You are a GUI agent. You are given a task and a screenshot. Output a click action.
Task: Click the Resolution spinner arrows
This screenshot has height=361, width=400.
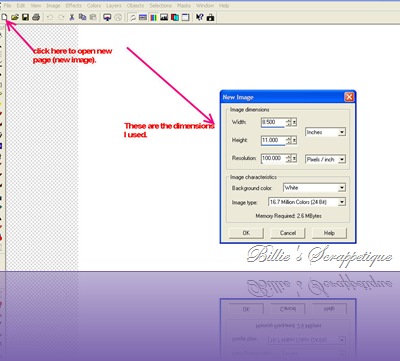coord(289,158)
